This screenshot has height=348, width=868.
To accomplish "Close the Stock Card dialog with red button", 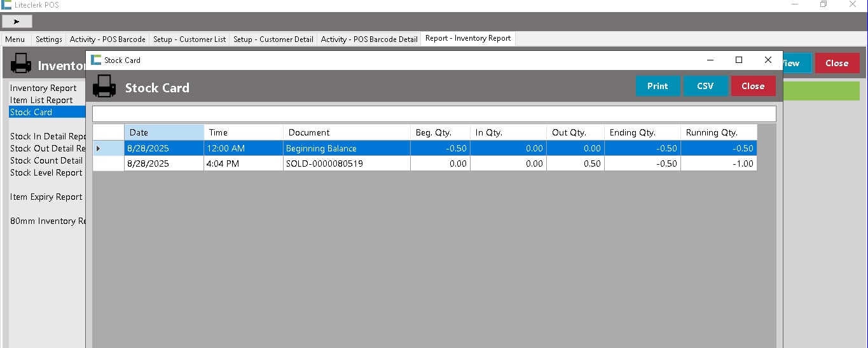I will coord(753,86).
